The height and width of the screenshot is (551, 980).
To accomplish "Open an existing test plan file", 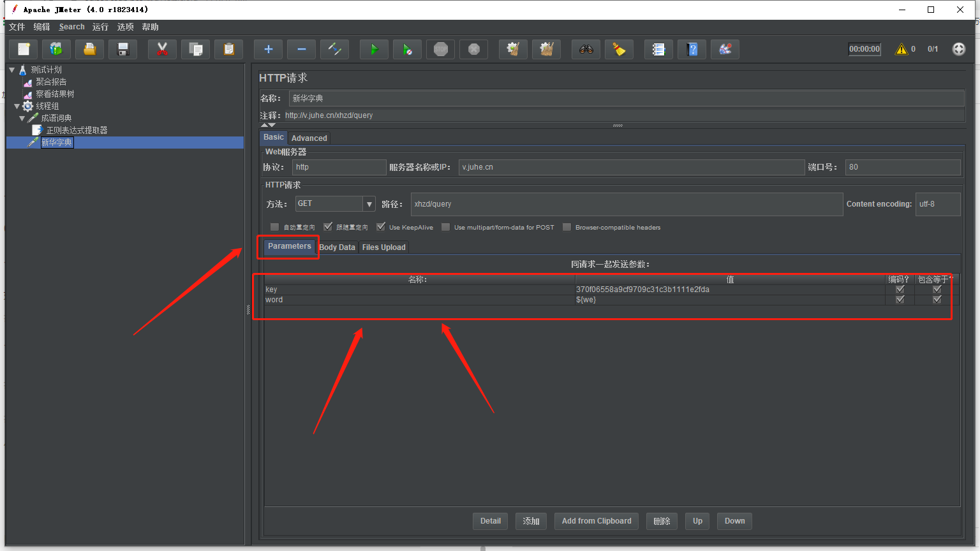I will 89,49.
